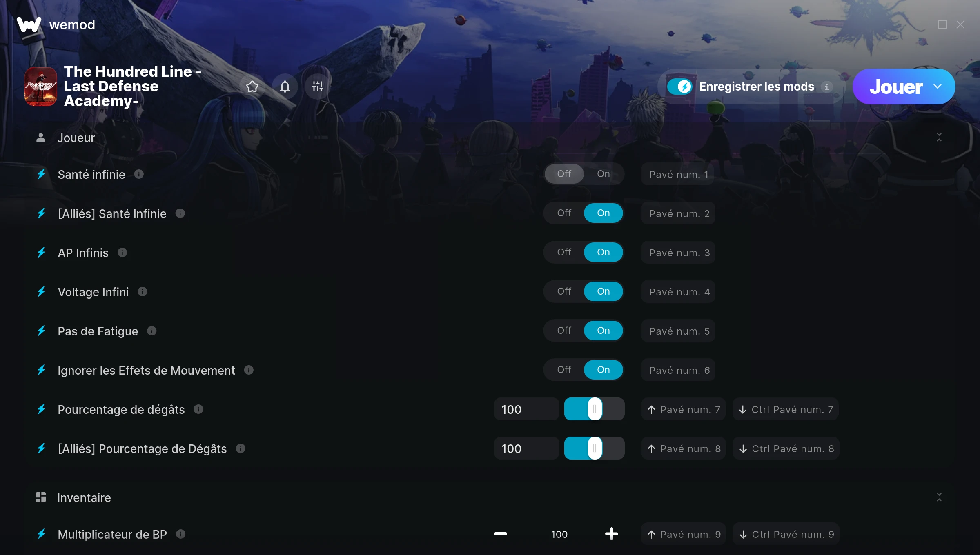Click the Pavé num. 5 hotkey button
Viewport: 980px width, 555px height.
click(x=678, y=331)
